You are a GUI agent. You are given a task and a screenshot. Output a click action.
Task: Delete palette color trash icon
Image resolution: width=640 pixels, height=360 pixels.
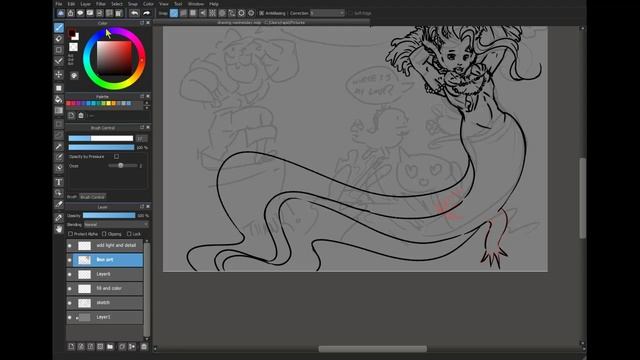[81, 116]
